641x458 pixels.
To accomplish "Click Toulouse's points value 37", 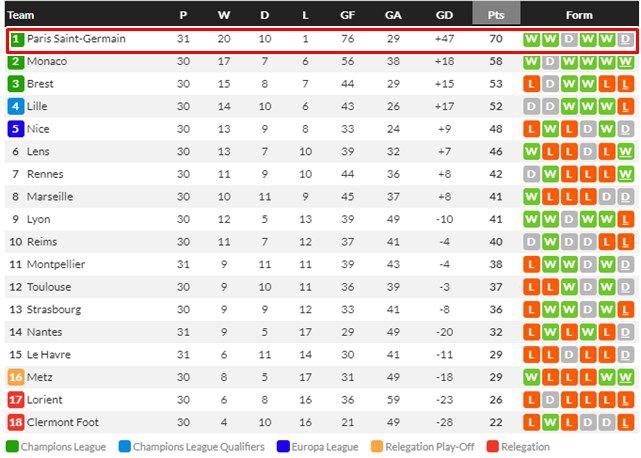I will [x=496, y=287].
